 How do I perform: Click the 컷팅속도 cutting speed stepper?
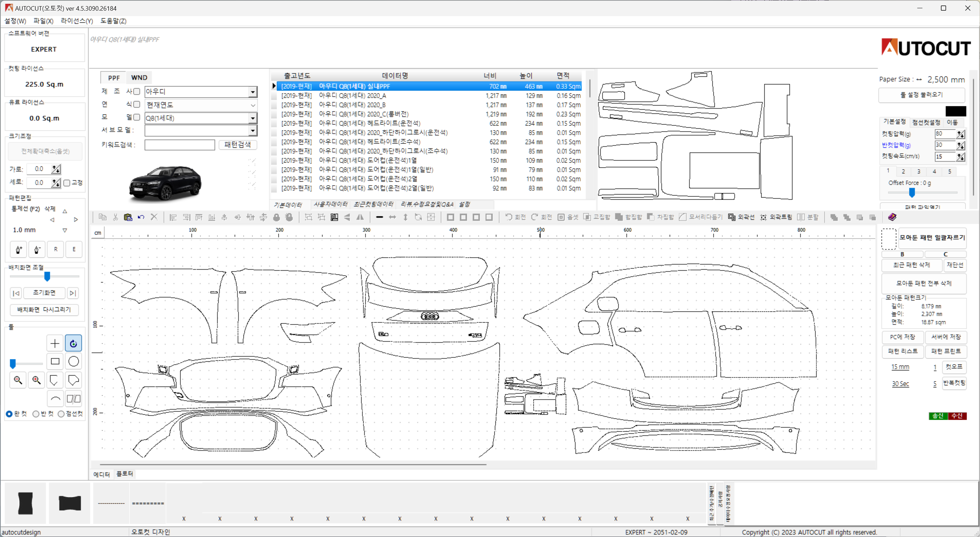960,157
